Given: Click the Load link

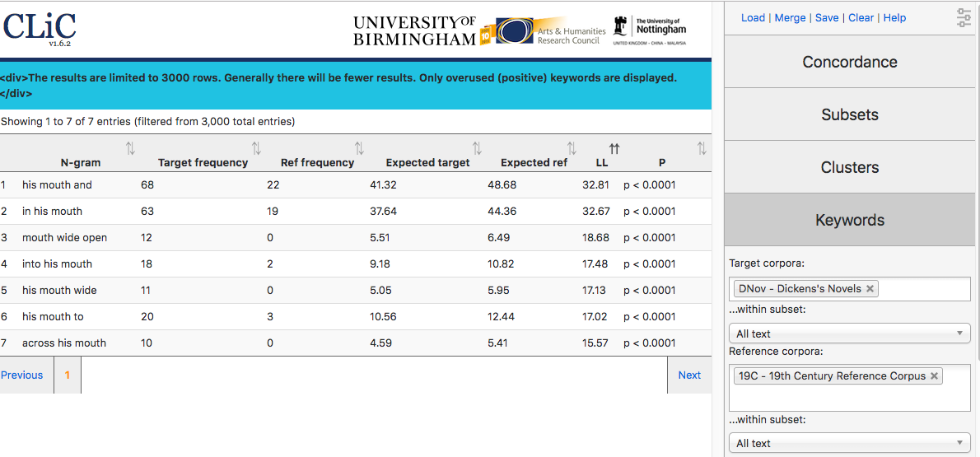Looking at the screenshot, I should click(x=754, y=17).
